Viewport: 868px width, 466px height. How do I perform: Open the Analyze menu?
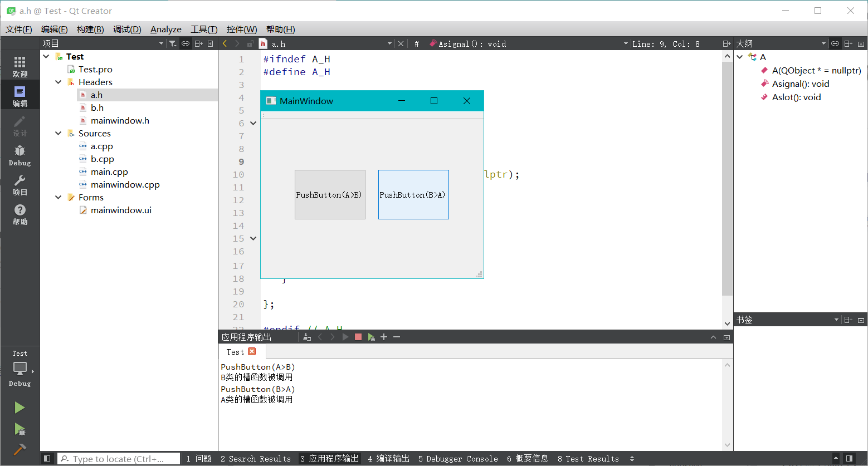tap(166, 29)
